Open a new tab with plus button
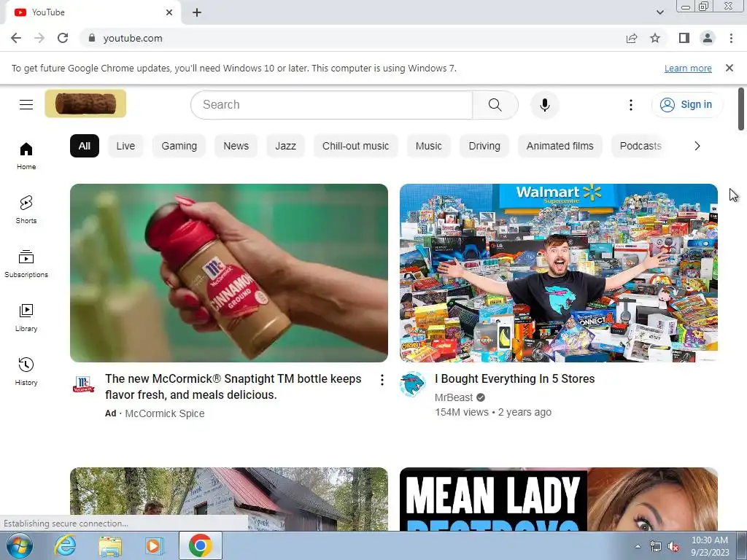Image resolution: width=747 pixels, height=560 pixels. click(x=197, y=13)
